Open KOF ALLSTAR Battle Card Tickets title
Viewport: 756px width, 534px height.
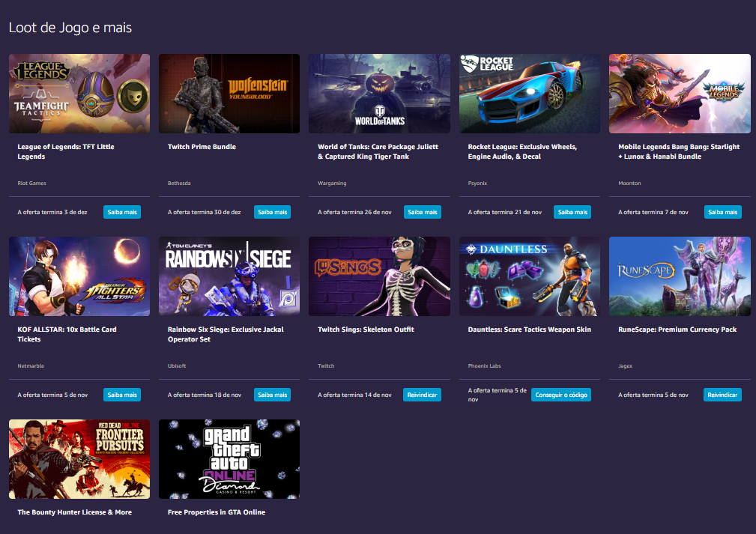67,334
